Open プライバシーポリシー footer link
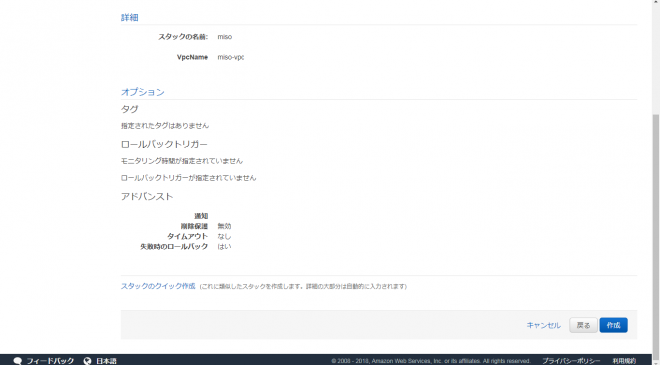The image size is (660, 365). pyautogui.click(x=571, y=361)
